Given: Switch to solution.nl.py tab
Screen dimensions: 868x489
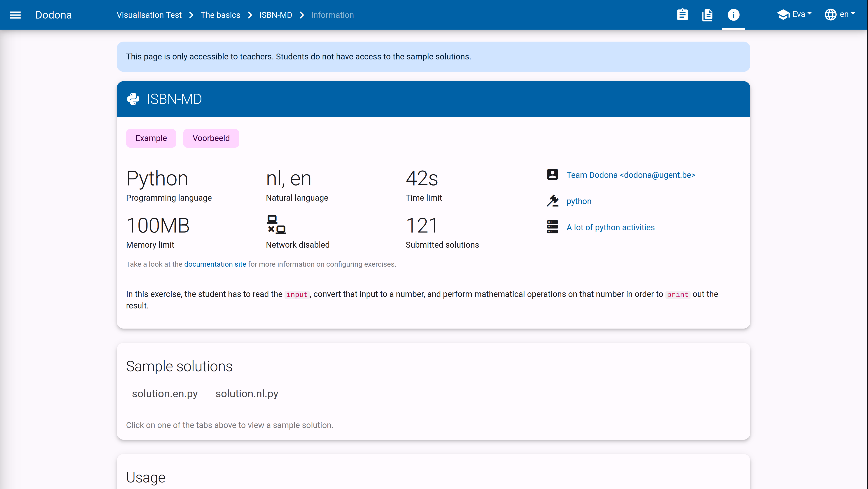Looking at the screenshot, I should [x=247, y=394].
